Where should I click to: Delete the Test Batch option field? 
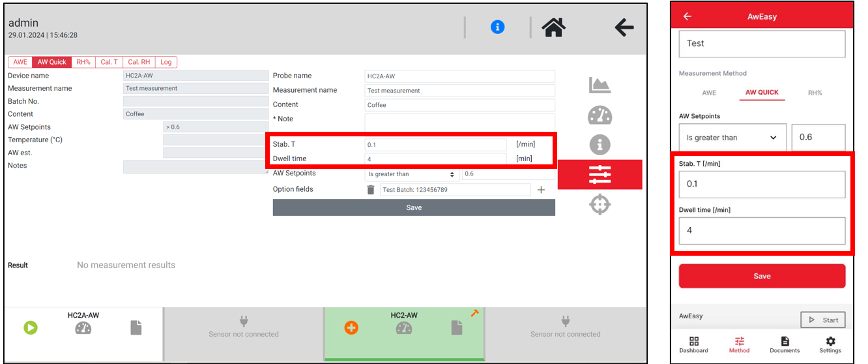pyautogui.click(x=370, y=190)
